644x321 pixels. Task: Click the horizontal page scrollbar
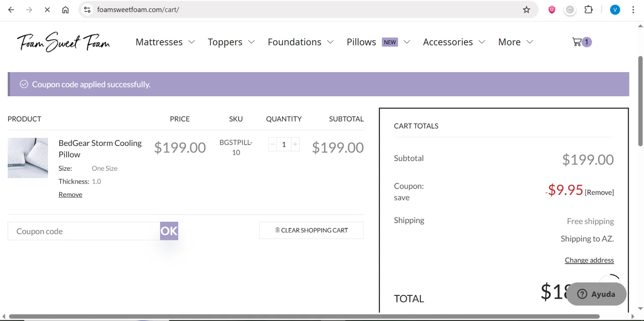[304, 317]
